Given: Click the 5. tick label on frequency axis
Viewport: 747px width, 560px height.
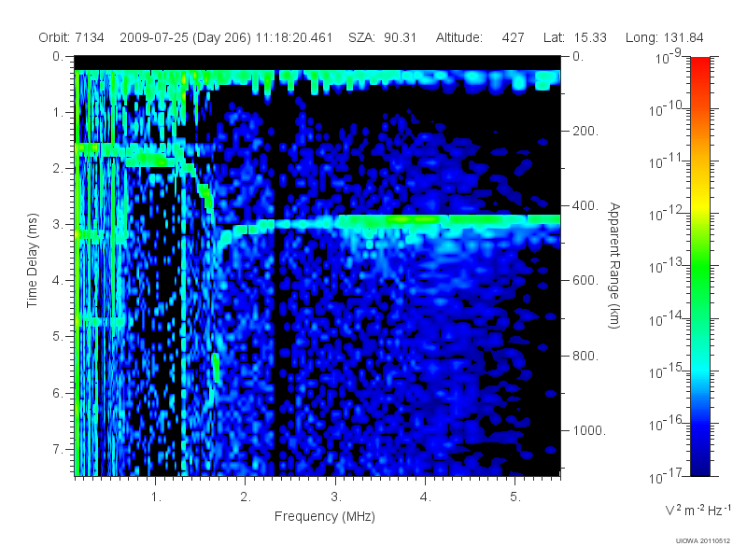Looking at the screenshot, I should (516, 497).
